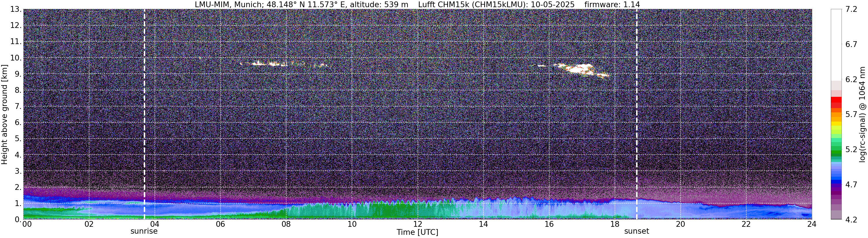Click the time axis tick '00'
Viewport: 868px width, 238px height.
pyautogui.click(x=27, y=224)
